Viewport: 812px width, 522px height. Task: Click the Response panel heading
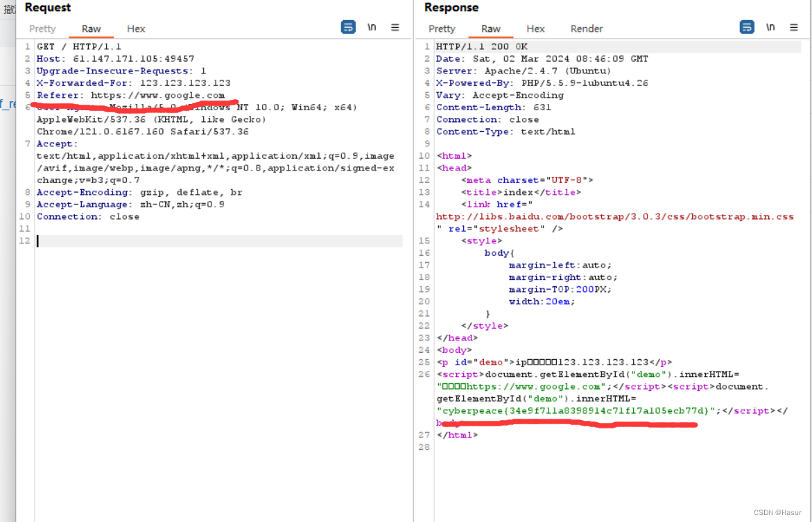click(x=451, y=7)
